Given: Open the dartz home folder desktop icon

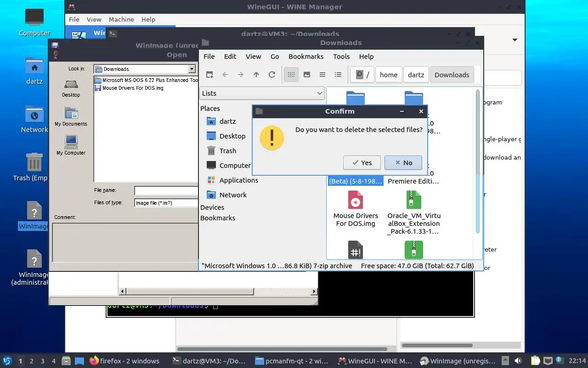Looking at the screenshot, I should pyautogui.click(x=34, y=70).
